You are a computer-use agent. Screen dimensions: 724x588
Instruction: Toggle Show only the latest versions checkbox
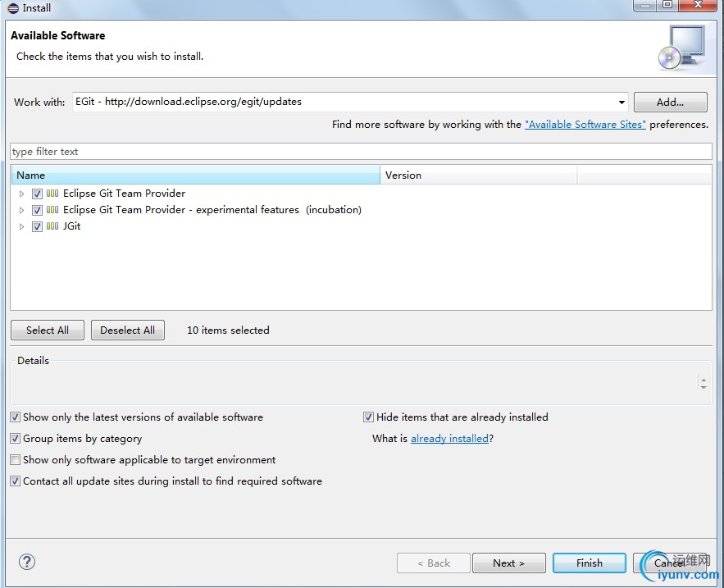pos(16,417)
